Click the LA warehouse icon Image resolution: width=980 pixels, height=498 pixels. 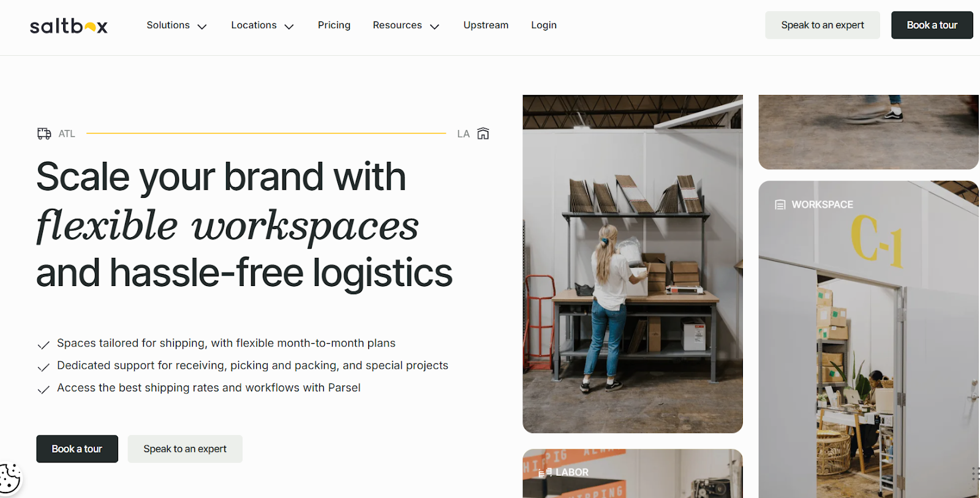(483, 134)
